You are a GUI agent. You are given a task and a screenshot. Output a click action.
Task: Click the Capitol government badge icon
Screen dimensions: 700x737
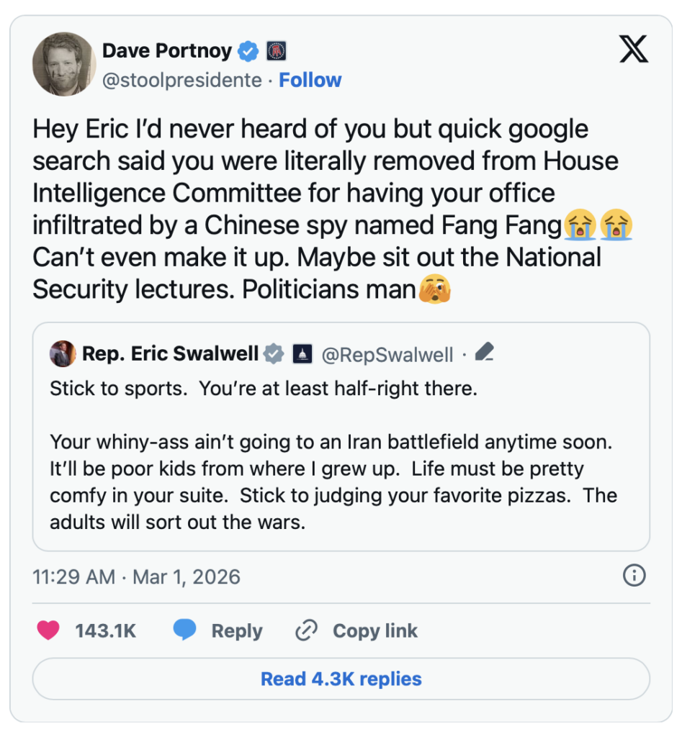pos(302,354)
